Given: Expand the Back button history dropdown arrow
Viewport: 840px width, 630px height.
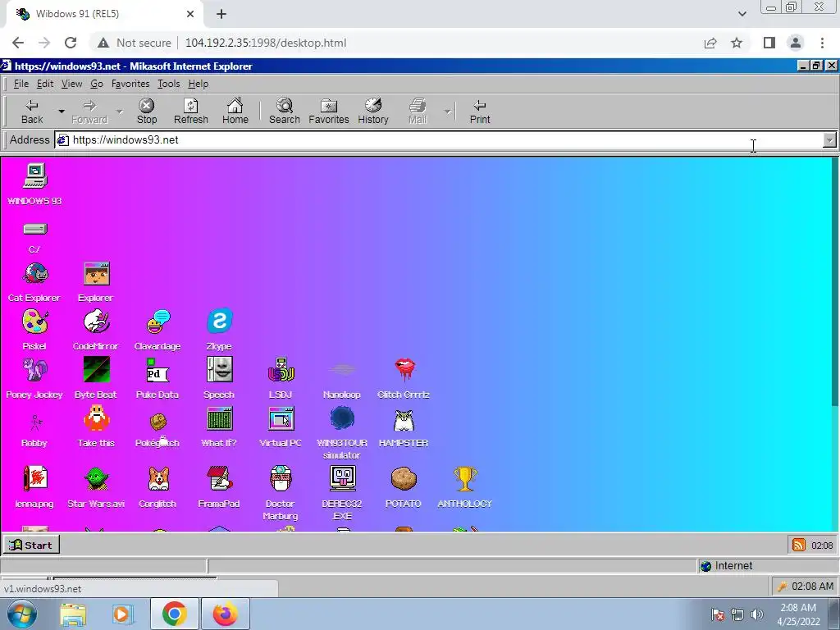Looking at the screenshot, I should (x=62, y=112).
